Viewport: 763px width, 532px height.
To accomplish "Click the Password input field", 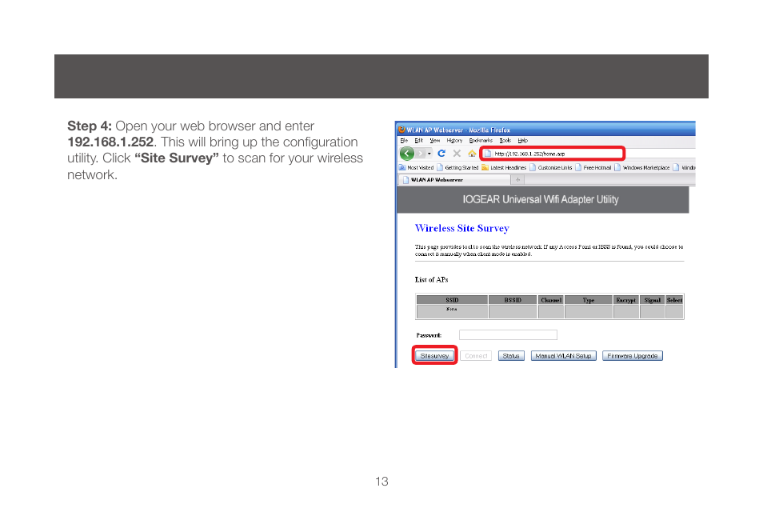I will pyautogui.click(x=508, y=335).
